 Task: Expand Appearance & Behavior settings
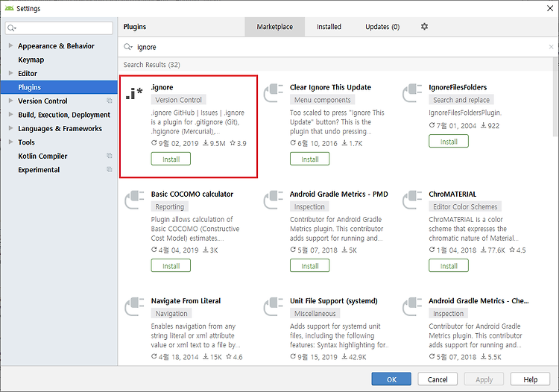[10, 45]
